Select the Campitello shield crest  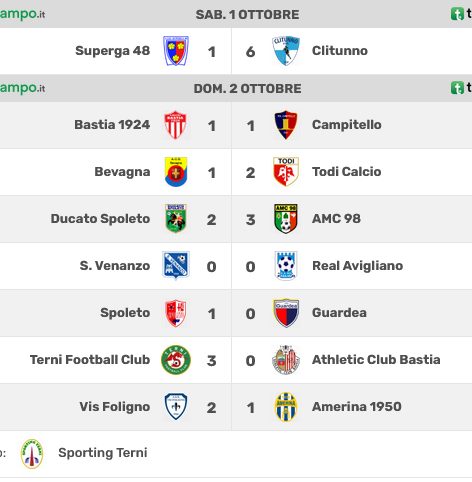tap(286, 125)
